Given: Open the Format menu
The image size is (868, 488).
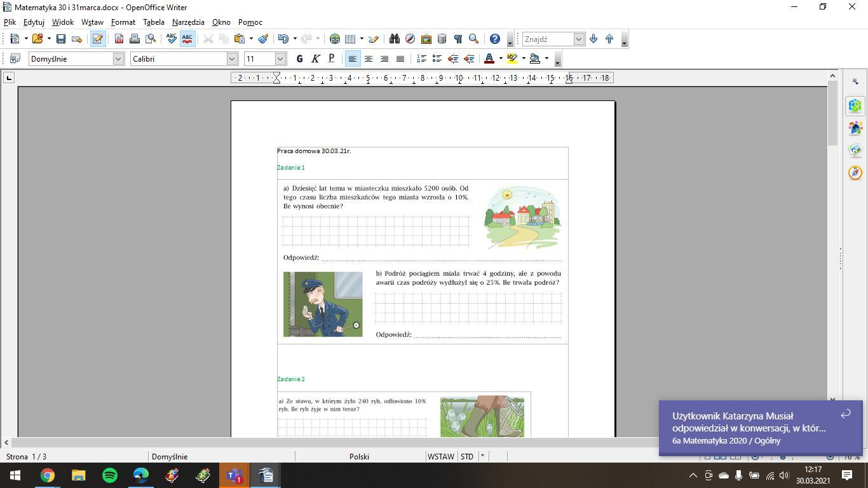Looking at the screenshot, I should tap(123, 22).
